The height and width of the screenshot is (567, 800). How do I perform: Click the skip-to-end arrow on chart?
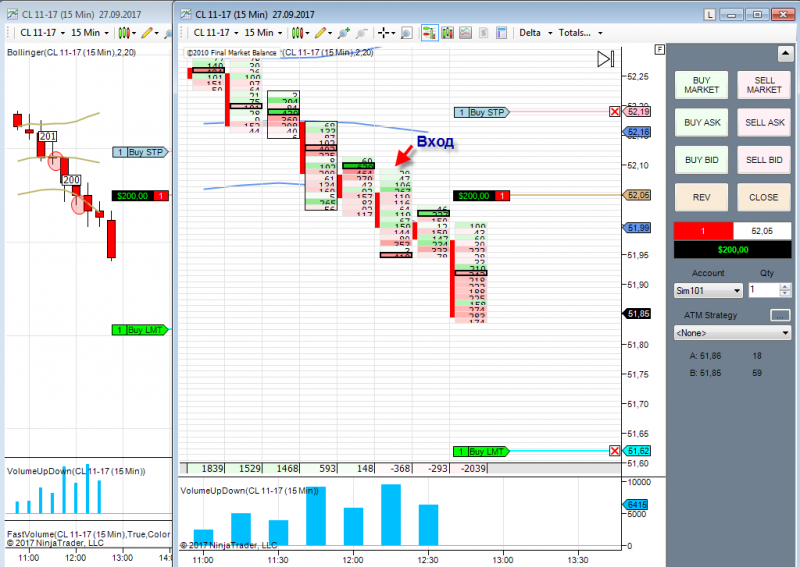pyautogui.click(x=606, y=59)
